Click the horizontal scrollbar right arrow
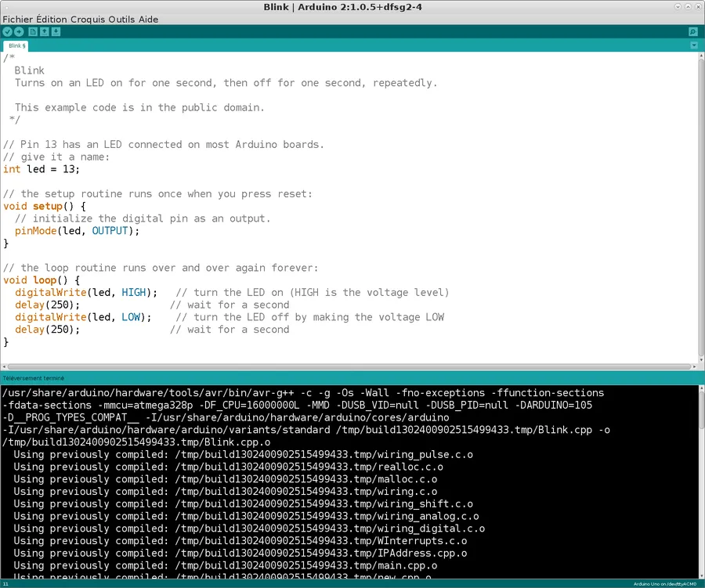705x588 pixels. pyautogui.click(x=694, y=367)
